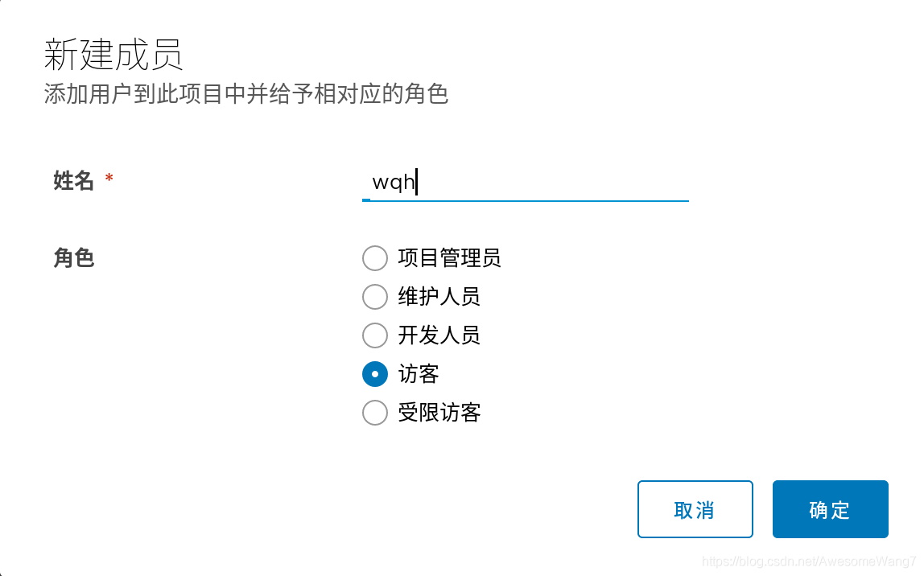This screenshot has width=924, height=576.
Task: Click the blue underline of the name field
Action: point(523,201)
